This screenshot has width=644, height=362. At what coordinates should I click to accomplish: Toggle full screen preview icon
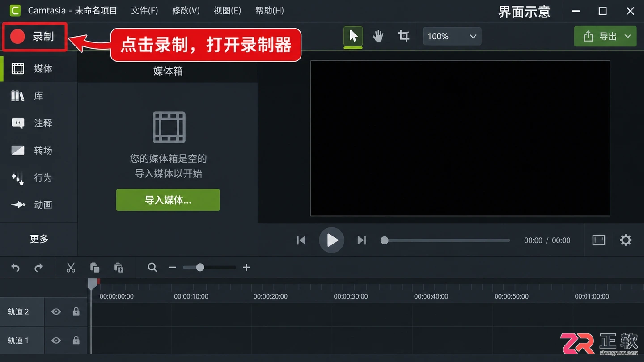click(599, 240)
